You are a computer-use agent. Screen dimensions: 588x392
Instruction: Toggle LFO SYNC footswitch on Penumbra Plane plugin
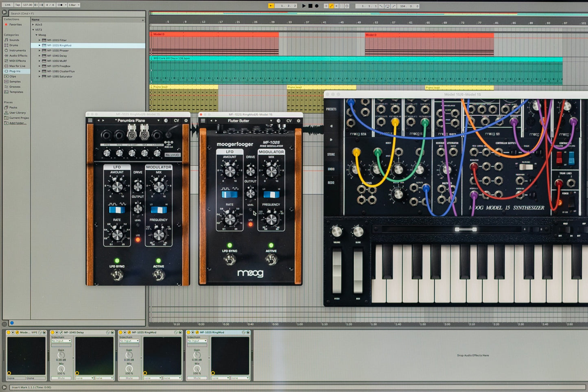tap(117, 276)
